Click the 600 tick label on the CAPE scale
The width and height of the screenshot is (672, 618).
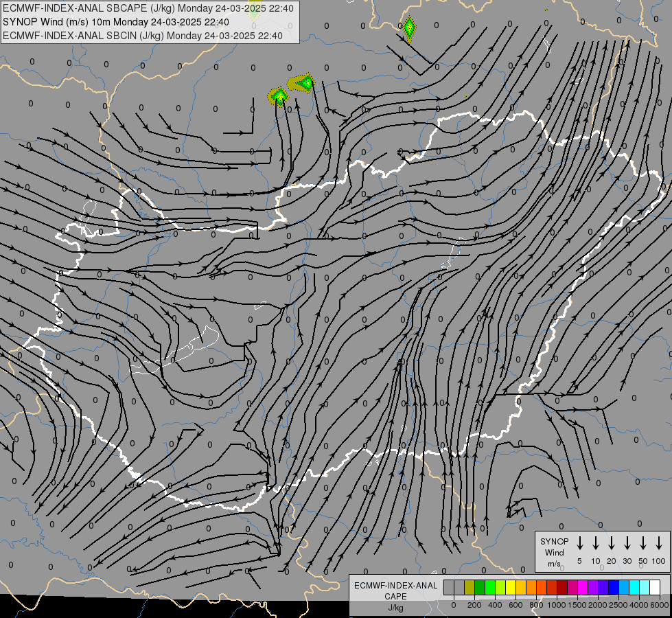pyautogui.click(x=515, y=605)
